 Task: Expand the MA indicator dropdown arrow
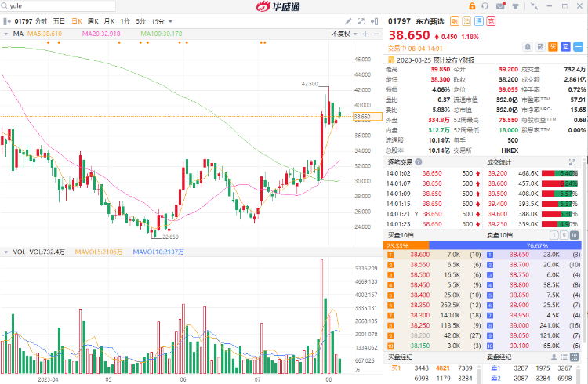pyautogui.click(x=6, y=34)
